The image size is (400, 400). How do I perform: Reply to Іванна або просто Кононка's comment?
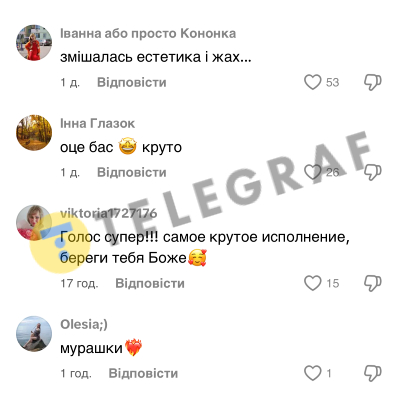pyautogui.click(x=132, y=82)
